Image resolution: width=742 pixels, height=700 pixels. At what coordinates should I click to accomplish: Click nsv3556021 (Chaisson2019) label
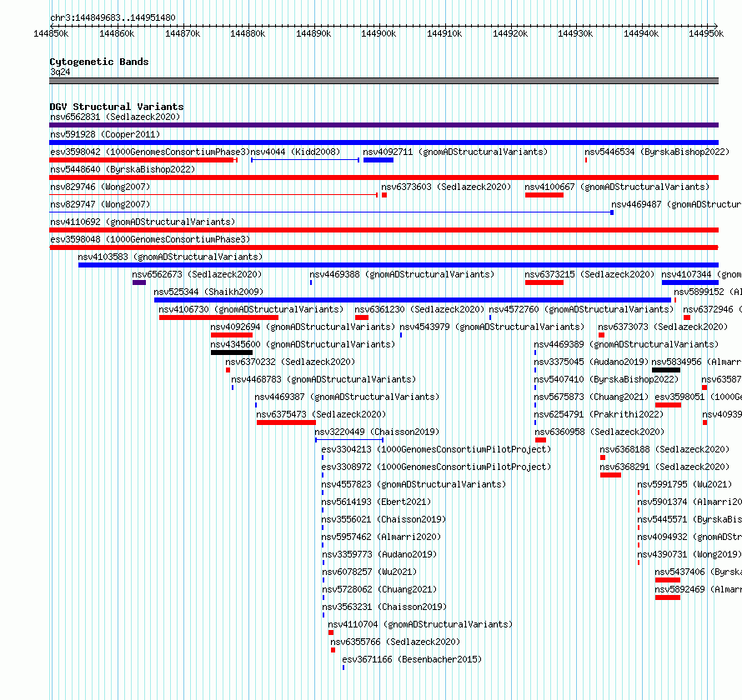[x=384, y=519]
